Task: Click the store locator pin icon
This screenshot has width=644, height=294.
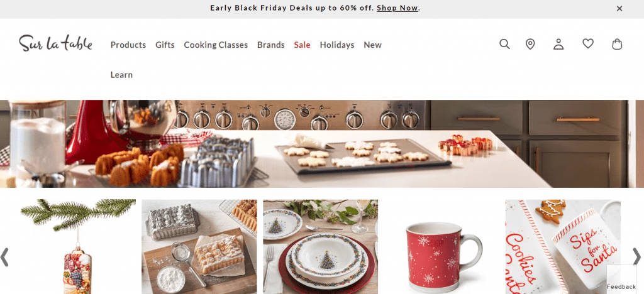Action: [530, 44]
